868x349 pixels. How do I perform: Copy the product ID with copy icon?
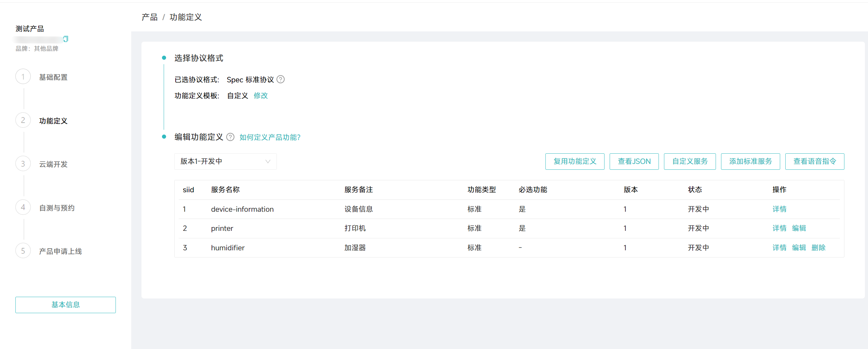tap(66, 39)
